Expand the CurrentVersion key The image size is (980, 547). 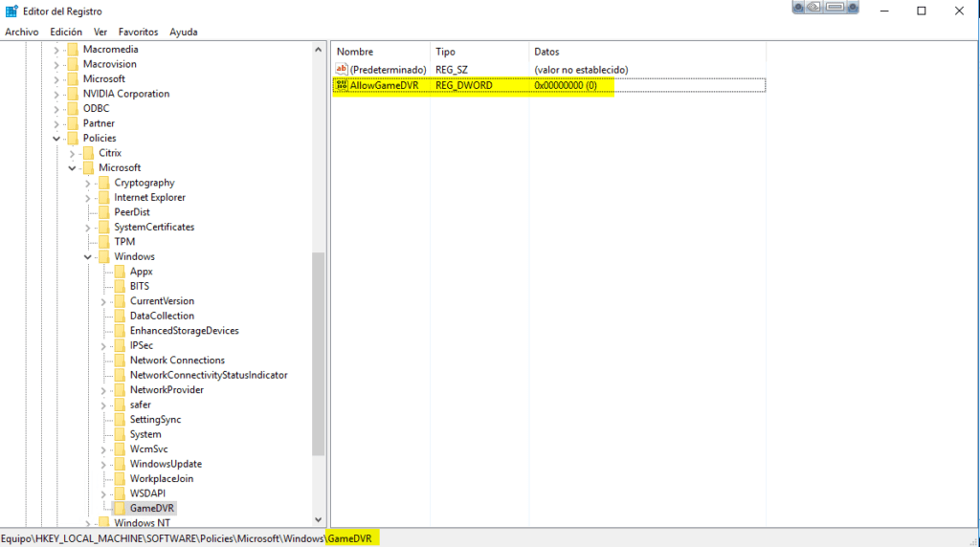[103, 301]
